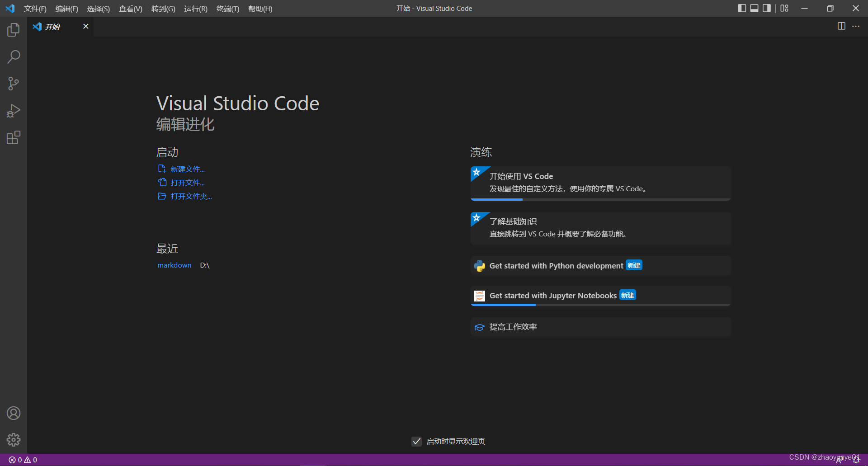
Task: Click the graduation cap icon by 提高工作效率
Action: point(480,327)
